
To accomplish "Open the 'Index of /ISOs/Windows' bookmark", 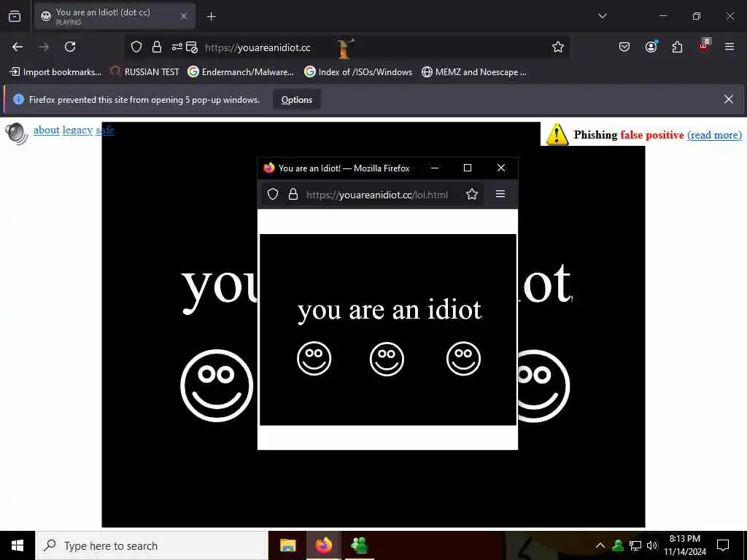I will tap(358, 72).
